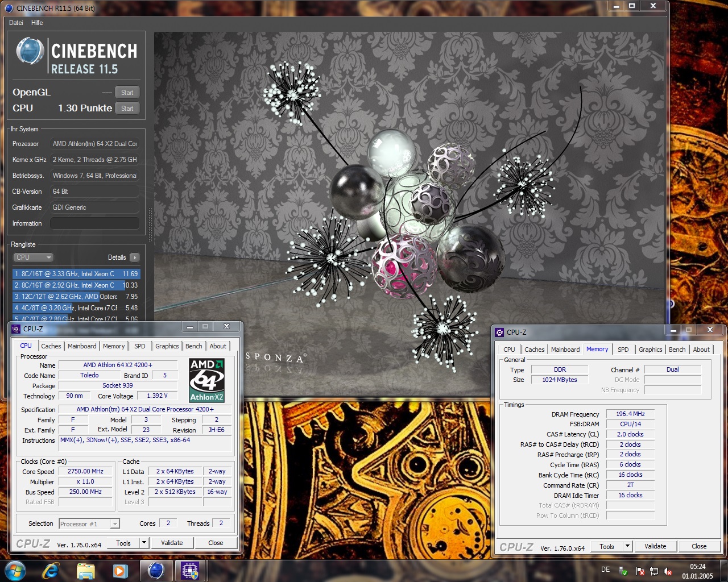Maximize the Cinebench window
Image resolution: width=728 pixels, height=582 pixels.
pyautogui.click(x=632, y=6)
